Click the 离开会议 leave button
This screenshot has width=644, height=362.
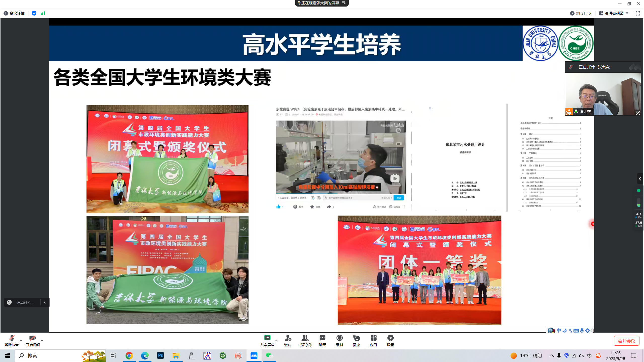626,341
